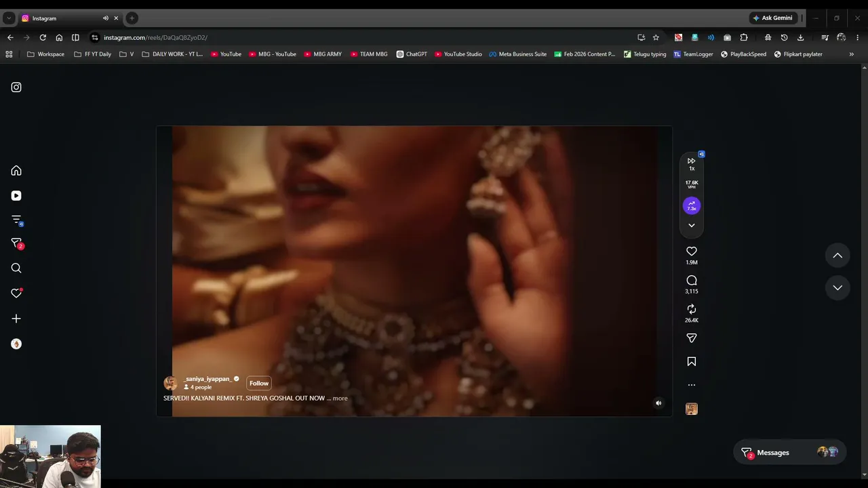Open TEAM MBG bookmark

pos(370,54)
